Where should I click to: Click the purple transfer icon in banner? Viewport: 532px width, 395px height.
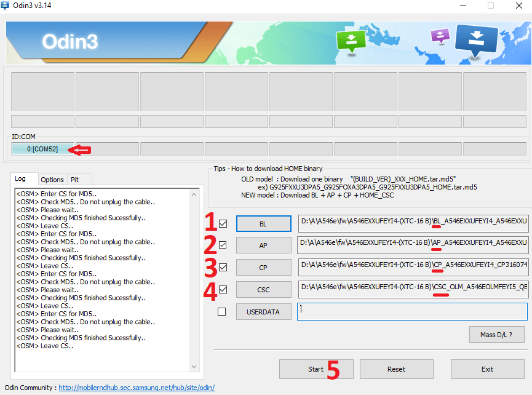[440, 36]
